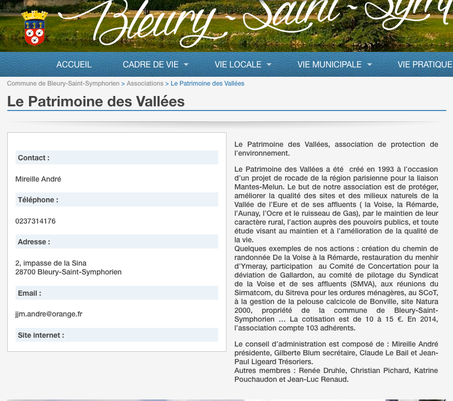This screenshot has width=453, height=401.
Task: Click the paragraph starting 'Le conseil d'administration est composé'
Action: 336,353
